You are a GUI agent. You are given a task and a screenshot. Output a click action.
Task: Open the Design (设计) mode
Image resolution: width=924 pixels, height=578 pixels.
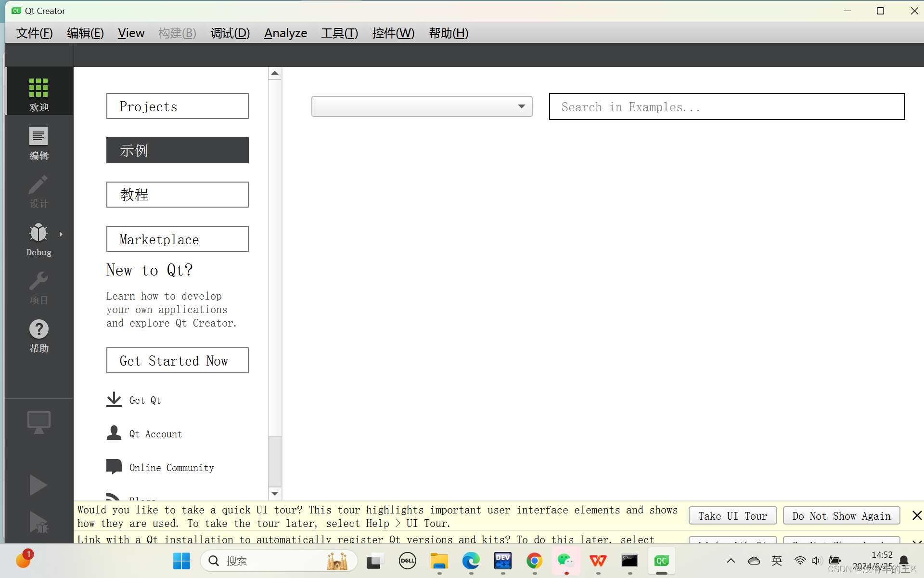click(39, 191)
